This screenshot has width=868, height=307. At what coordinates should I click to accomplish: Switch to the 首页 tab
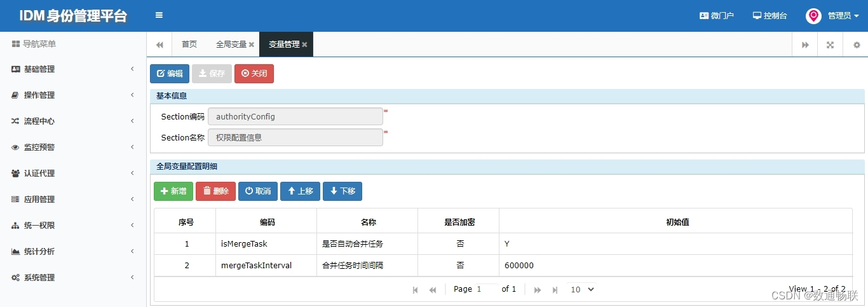point(189,44)
